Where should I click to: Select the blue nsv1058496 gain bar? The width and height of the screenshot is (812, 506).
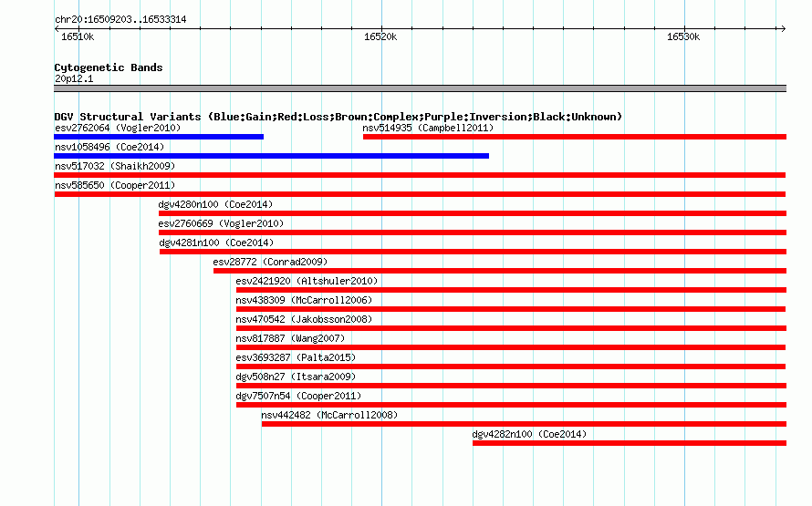271,156
